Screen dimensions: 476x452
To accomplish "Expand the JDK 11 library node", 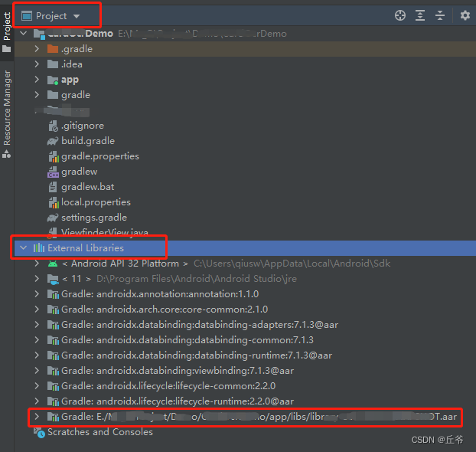I will point(37,278).
